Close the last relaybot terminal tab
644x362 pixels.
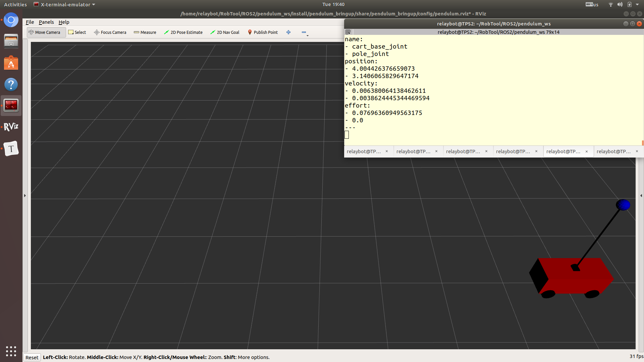tap(637, 152)
